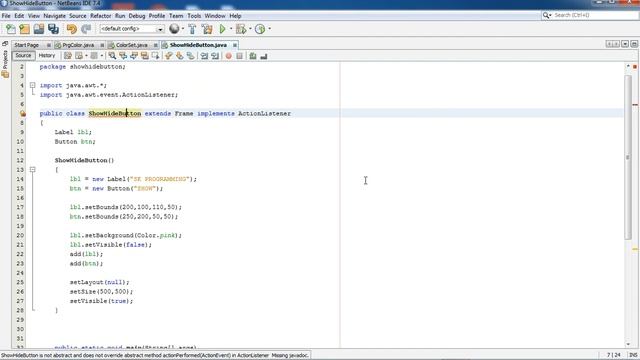
Task: Show the opened documents list dropdown
Action: point(625,44)
